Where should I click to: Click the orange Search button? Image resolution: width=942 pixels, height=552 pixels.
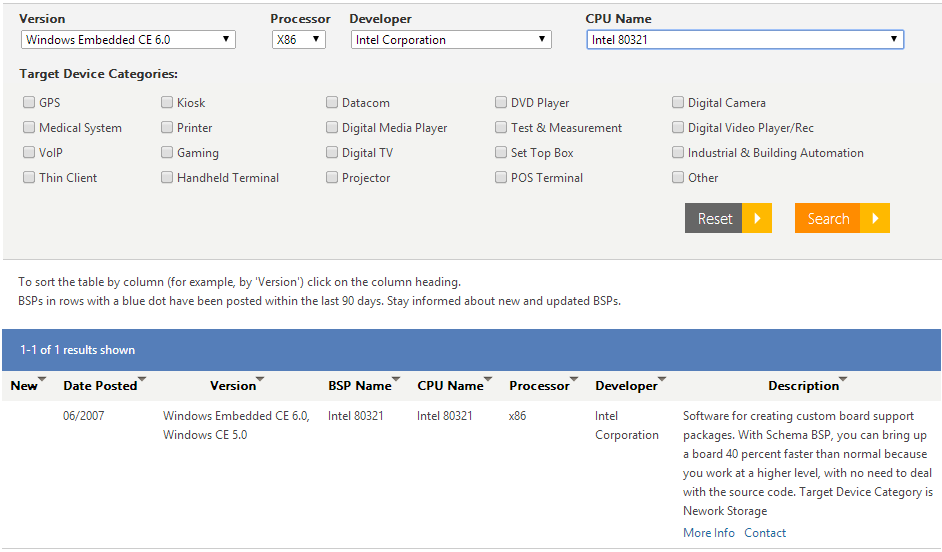pyautogui.click(x=842, y=218)
